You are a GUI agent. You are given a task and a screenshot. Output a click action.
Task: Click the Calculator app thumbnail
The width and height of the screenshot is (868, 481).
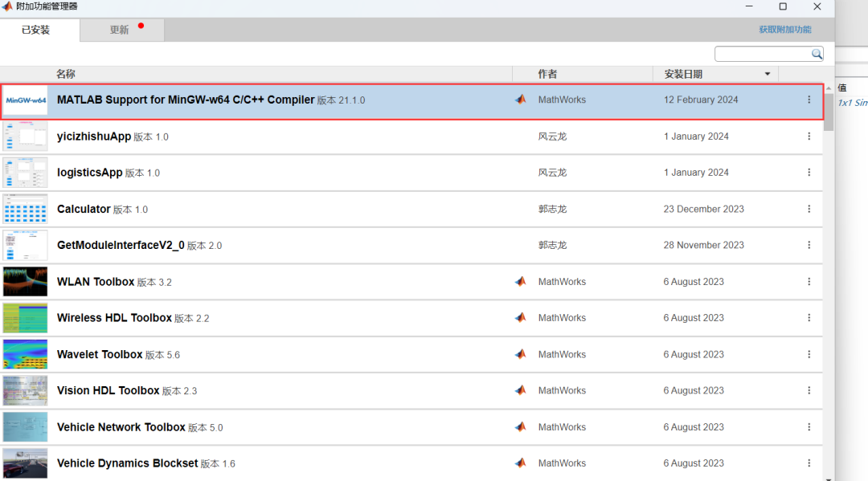[x=26, y=209]
